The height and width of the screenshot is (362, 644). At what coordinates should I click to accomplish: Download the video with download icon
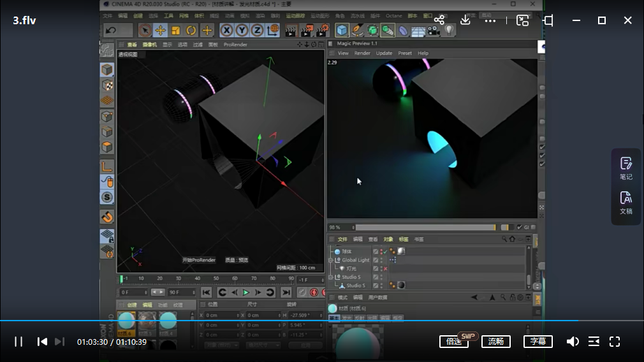[465, 20]
